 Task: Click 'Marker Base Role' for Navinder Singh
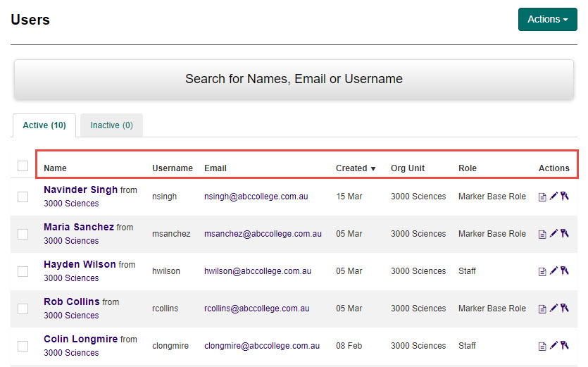[x=492, y=197]
